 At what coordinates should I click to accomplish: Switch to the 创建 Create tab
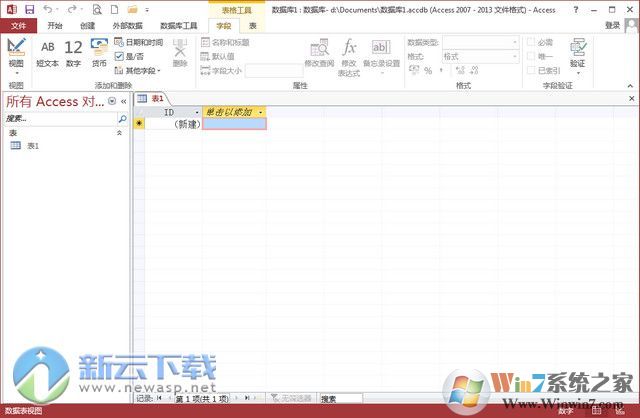pyautogui.click(x=88, y=26)
